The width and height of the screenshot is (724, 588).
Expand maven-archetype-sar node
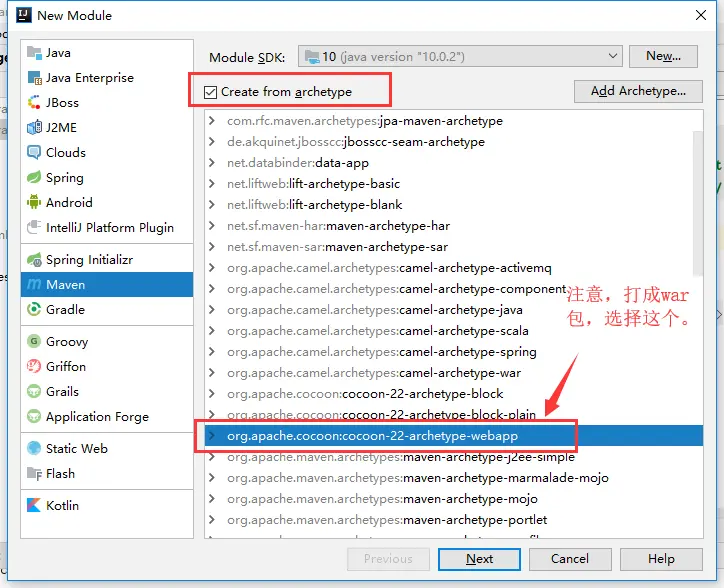pos(212,247)
